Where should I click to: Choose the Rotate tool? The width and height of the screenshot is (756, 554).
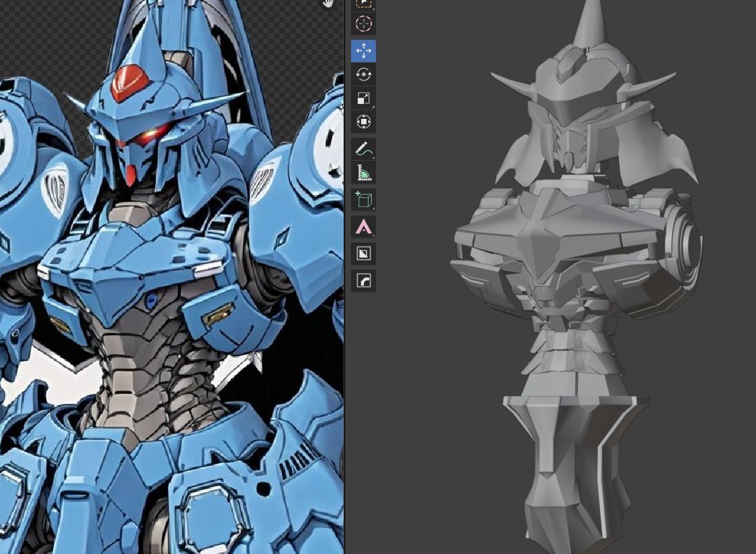[364, 74]
